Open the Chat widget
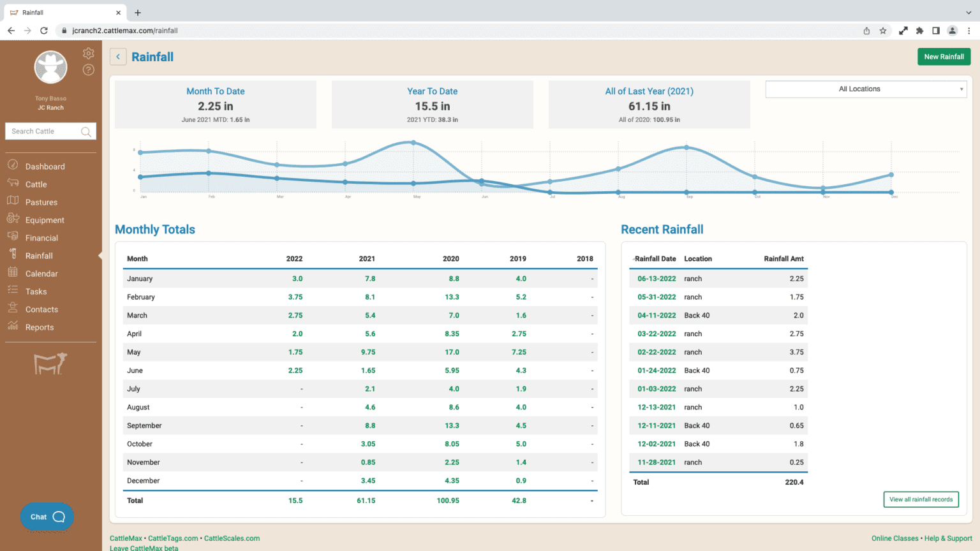980x551 pixels. point(47,517)
